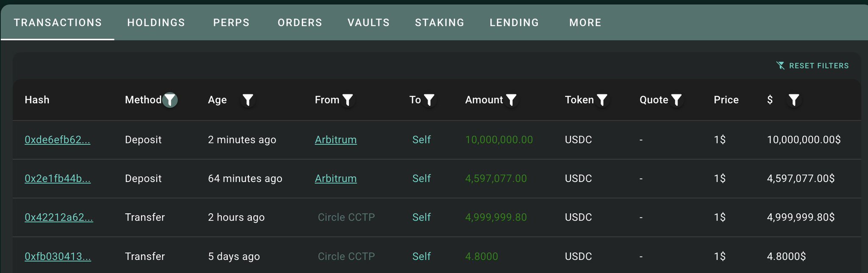
Task: Expand the More tab menu
Action: point(585,22)
